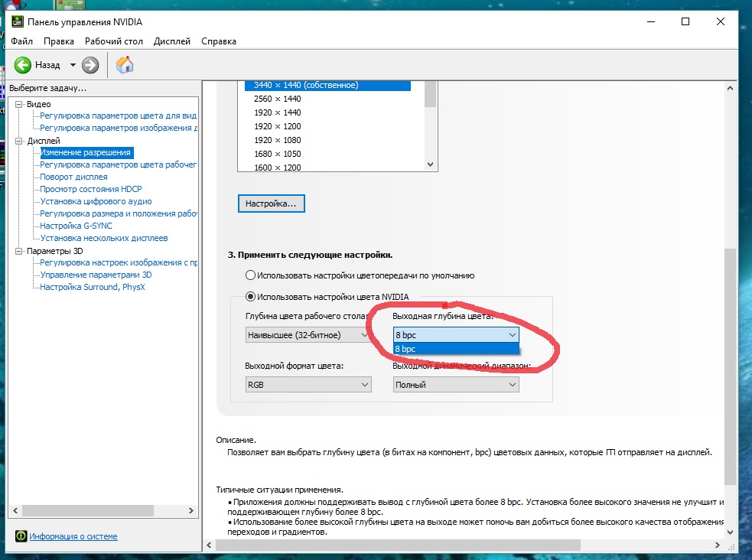Open the Правка menu

point(58,41)
